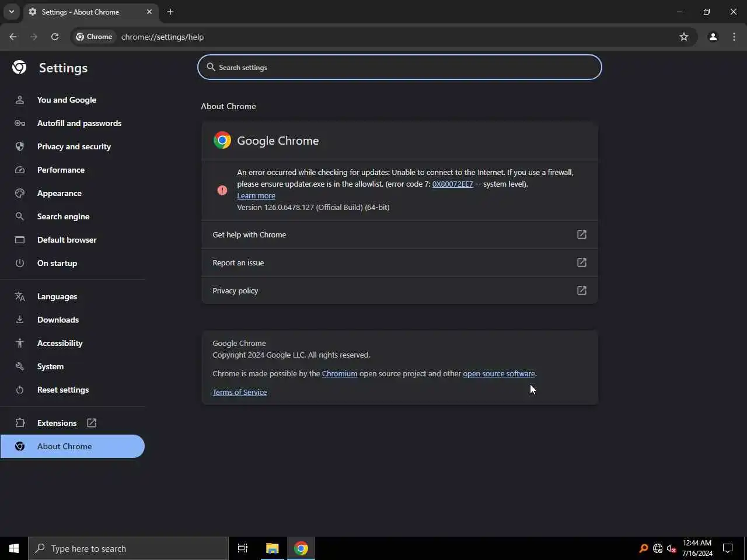Image resolution: width=747 pixels, height=560 pixels.
Task: Click launch icon beside Privacy policy
Action: point(582,290)
